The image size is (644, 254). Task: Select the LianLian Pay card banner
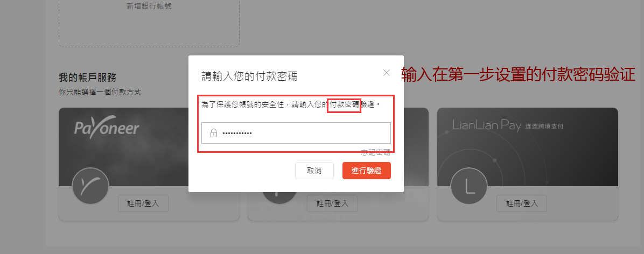tap(527, 147)
